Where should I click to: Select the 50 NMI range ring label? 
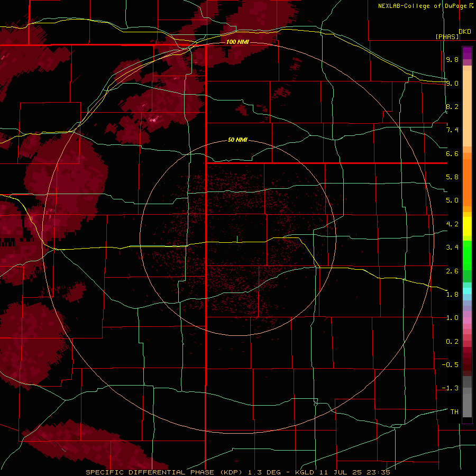point(237,140)
